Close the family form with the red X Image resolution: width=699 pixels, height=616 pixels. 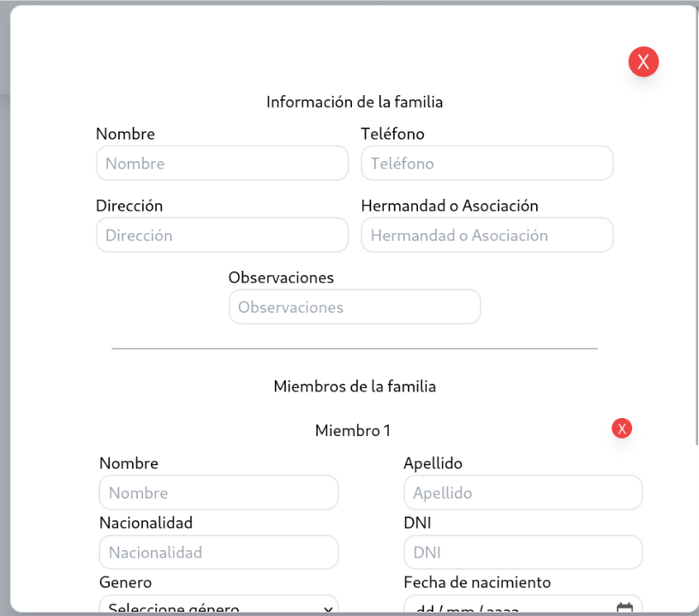click(x=643, y=62)
